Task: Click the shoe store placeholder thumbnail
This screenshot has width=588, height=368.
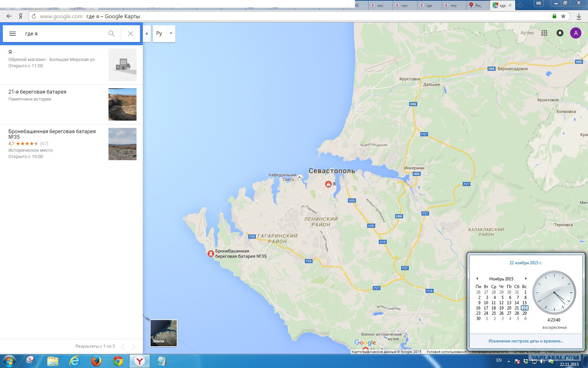Action: pos(122,65)
